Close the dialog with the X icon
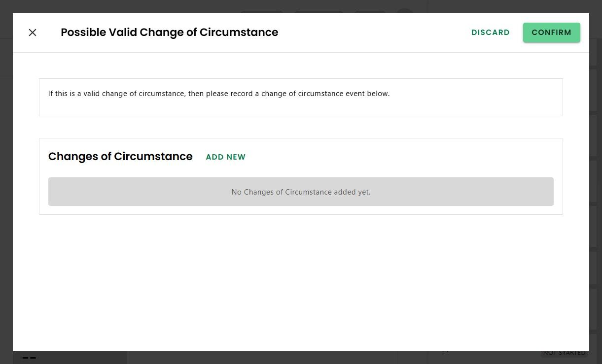This screenshot has width=602, height=364. tap(33, 33)
